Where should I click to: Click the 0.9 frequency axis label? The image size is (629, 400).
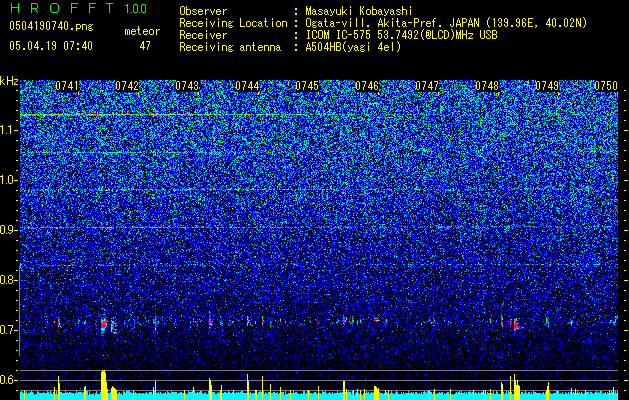tap(8, 230)
